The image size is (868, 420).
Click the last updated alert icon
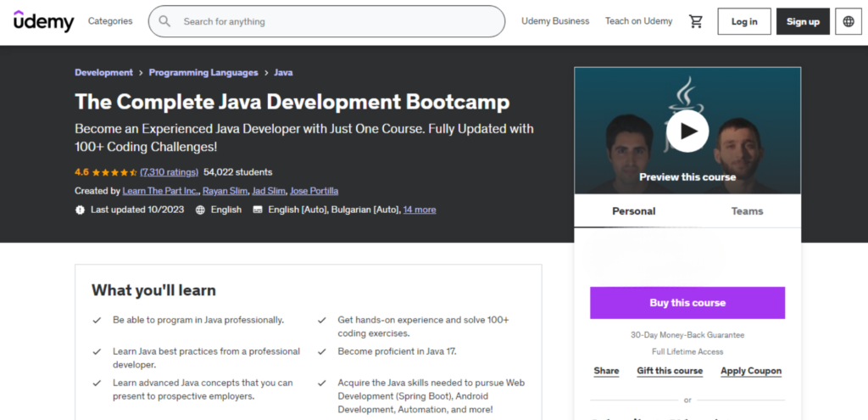[x=81, y=210]
